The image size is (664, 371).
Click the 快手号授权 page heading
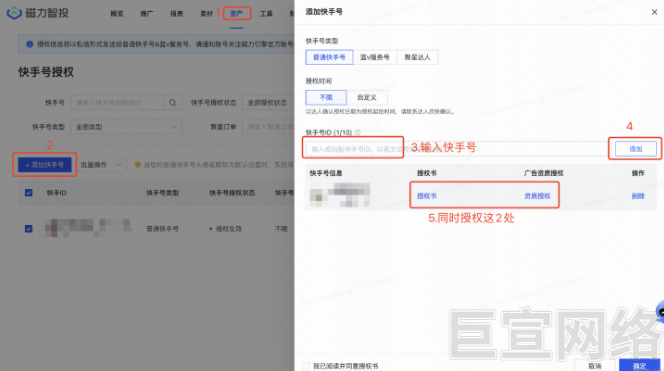pyautogui.click(x=46, y=72)
